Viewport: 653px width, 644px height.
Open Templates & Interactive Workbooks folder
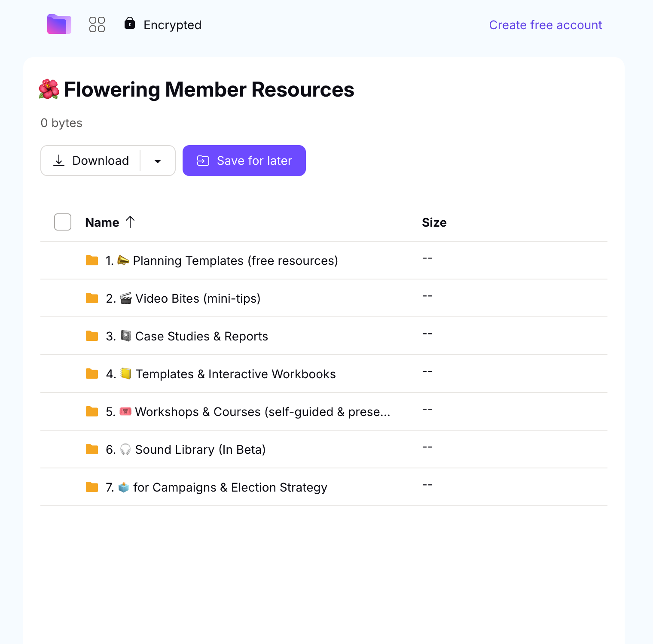[x=235, y=374]
